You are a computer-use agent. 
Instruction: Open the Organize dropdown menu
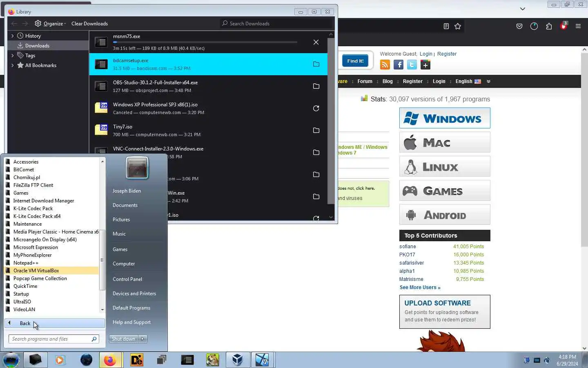coord(54,23)
